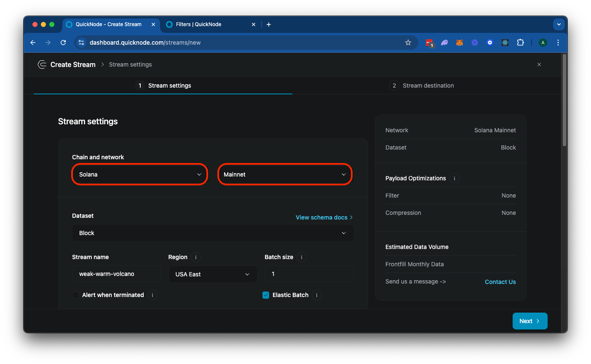Open new browser tab with plus
Viewport: 591px width, 364px height.
(269, 24)
